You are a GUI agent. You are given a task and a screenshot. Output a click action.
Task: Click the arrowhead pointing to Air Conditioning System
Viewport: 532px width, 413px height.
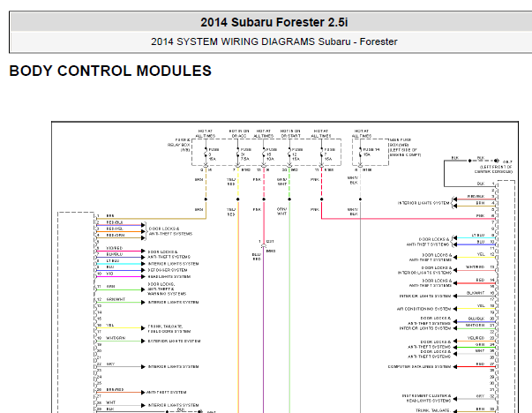(455, 309)
